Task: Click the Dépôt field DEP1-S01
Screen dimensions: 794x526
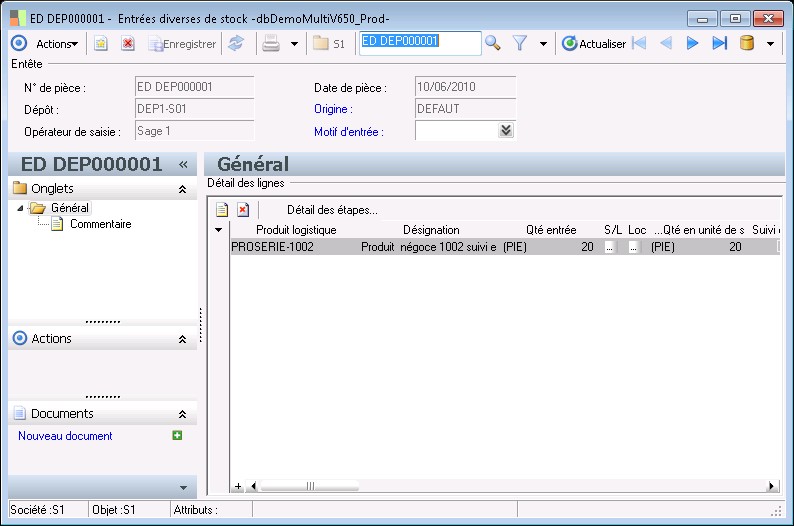Action: pos(194,109)
